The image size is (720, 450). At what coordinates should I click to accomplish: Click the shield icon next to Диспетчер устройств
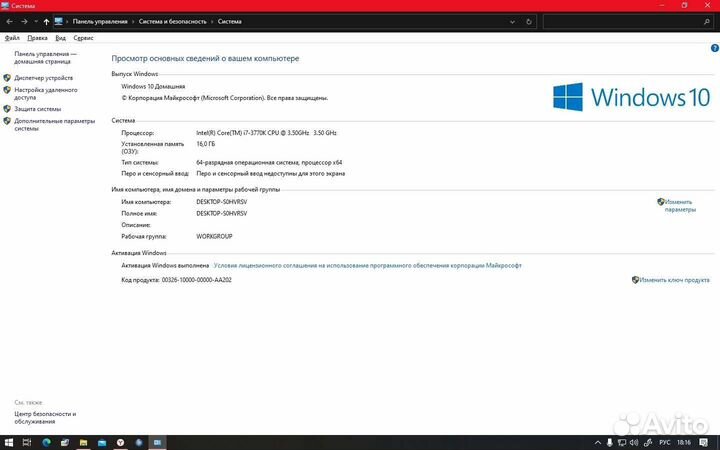(7, 77)
